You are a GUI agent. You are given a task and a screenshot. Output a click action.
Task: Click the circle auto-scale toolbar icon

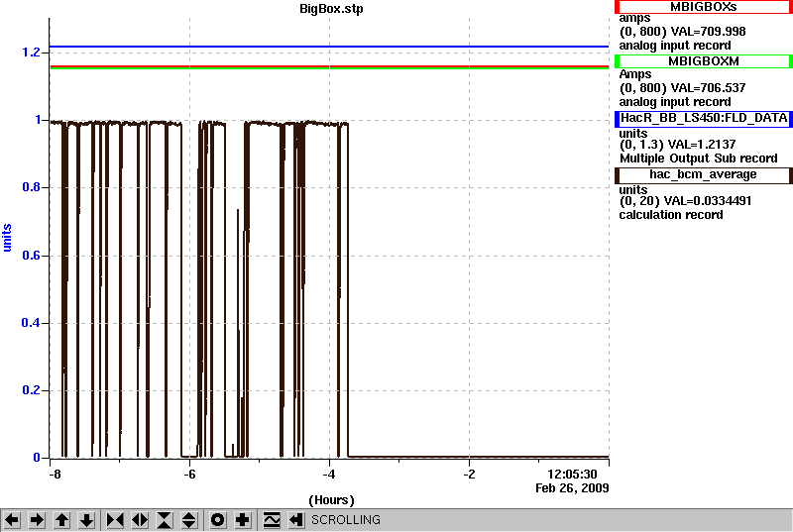click(217, 520)
